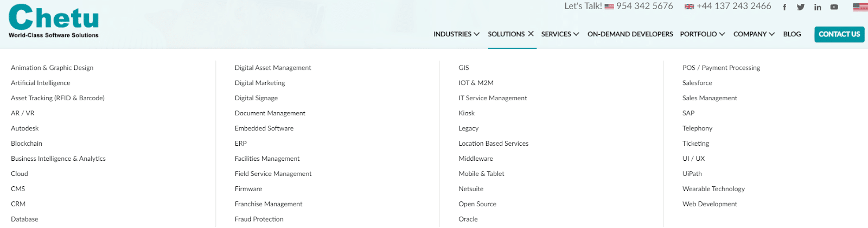Open POS / Payment Processing
This screenshot has height=228, width=868.
721,68
